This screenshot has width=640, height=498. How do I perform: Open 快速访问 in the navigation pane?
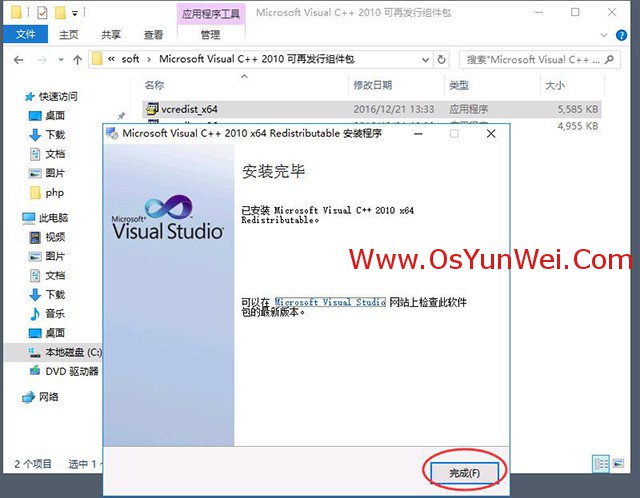point(58,96)
